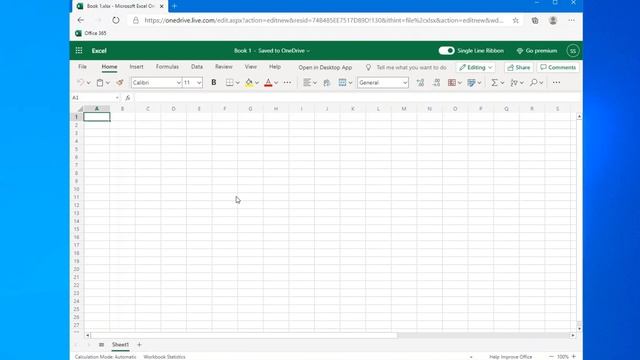This screenshot has height=360, width=640.
Task: Expand the Name Box dropdown arrow
Action: 117,98
